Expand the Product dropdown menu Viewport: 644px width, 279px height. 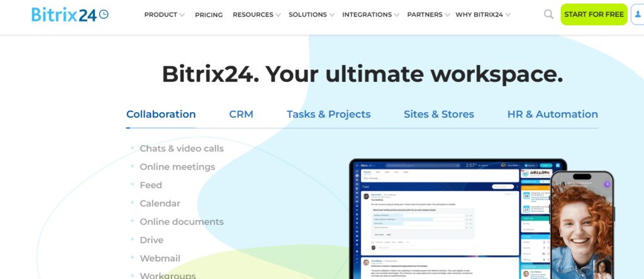[164, 14]
